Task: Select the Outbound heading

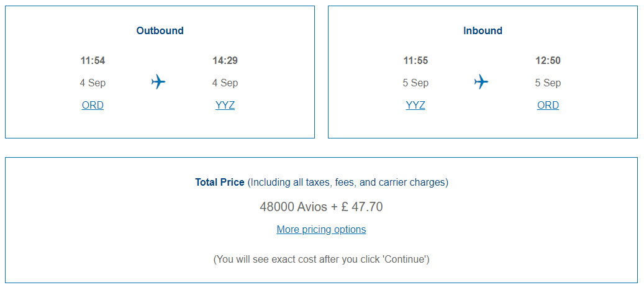Action: (x=160, y=31)
